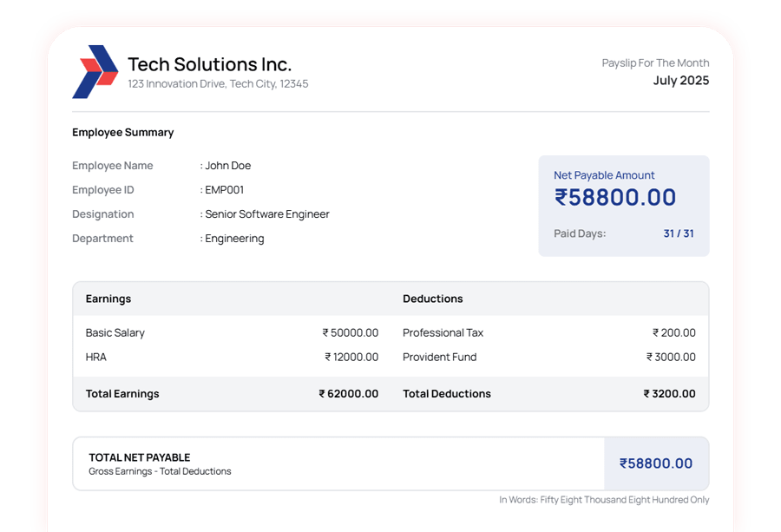Image resolution: width=781 pixels, height=532 pixels.
Task: Select the 31 / 31 paid days value
Action: pyautogui.click(x=679, y=233)
